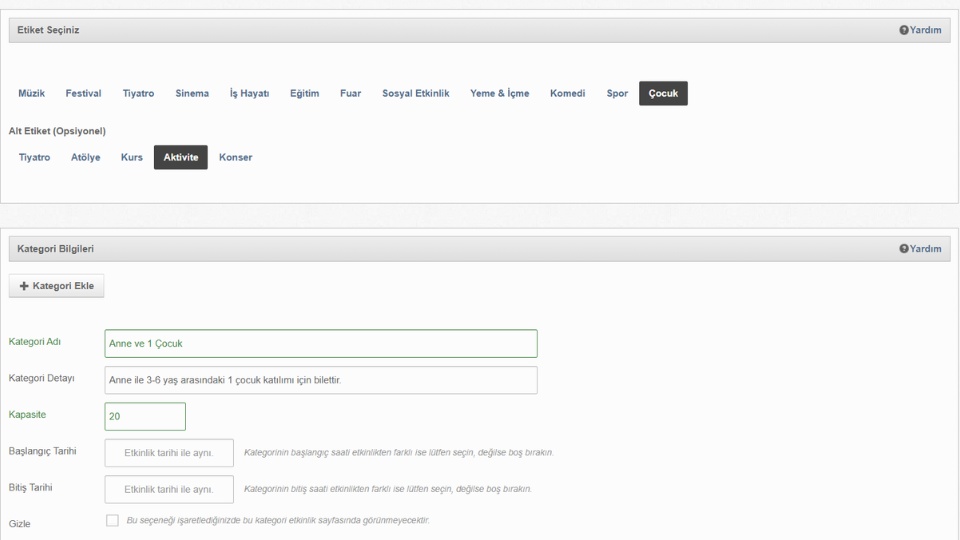
Task: Tick the Gizle checkbox
Action: pos(112,520)
